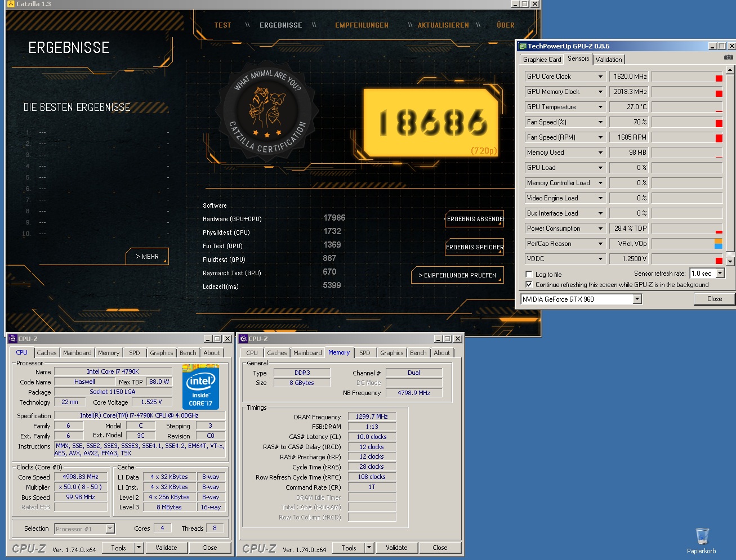Click the Intel Core i7 logo in CPU-Z
Viewport: 736px width, 560px height.
pos(200,387)
